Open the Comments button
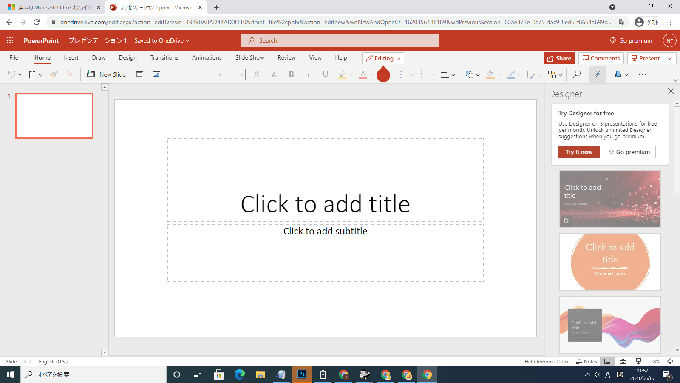Screen dimensions: 680x383 pyautogui.click(x=601, y=58)
